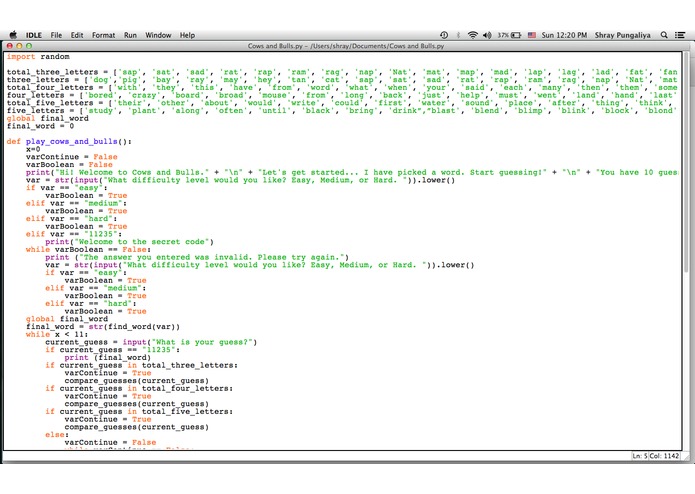Click the Ln: 5 status indicator

(640, 455)
